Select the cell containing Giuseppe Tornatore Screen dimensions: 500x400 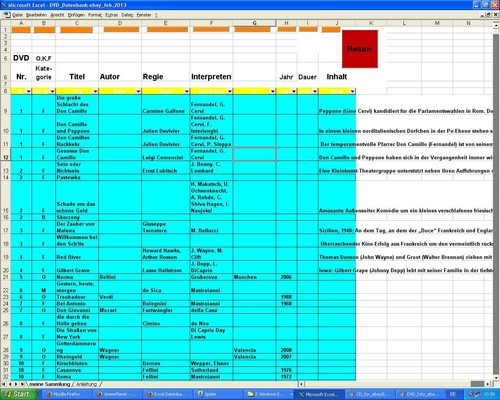tap(166, 227)
